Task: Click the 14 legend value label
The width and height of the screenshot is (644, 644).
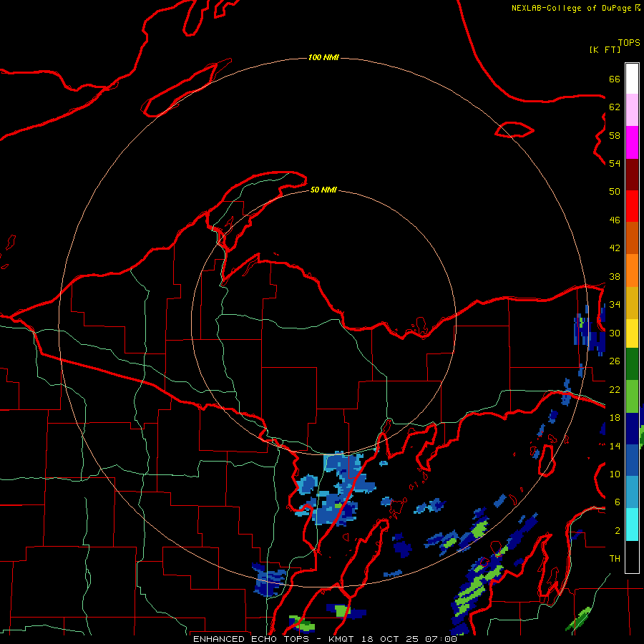Action: pos(615,446)
